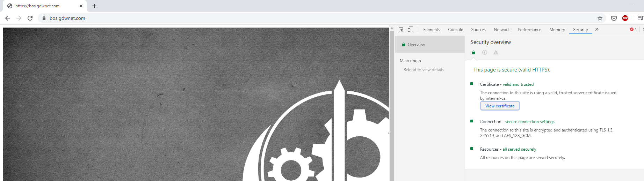
Task: Switch to the Console tab
Action: [456, 30]
